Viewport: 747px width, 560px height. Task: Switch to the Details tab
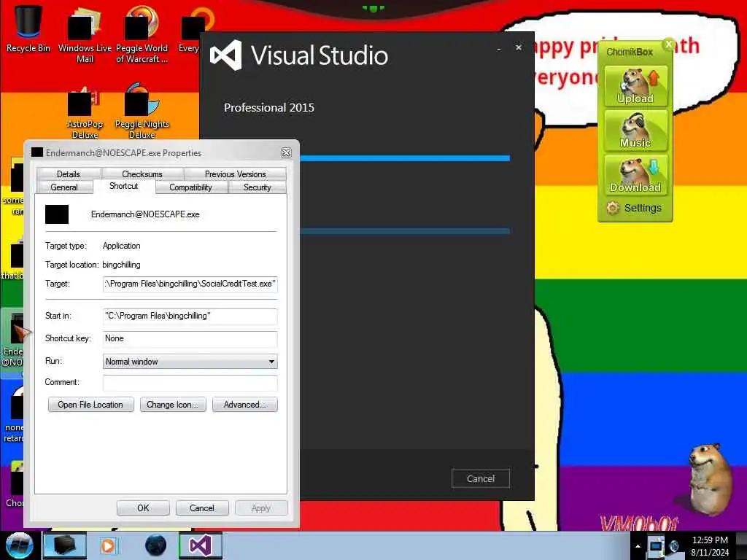(69, 174)
